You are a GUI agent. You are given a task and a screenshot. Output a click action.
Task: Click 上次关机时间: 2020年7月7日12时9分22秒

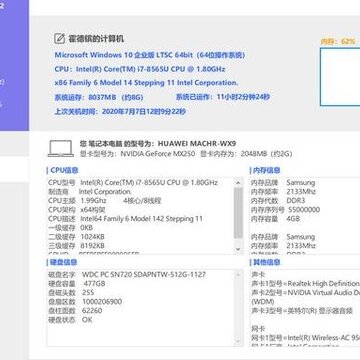point(120,112)
